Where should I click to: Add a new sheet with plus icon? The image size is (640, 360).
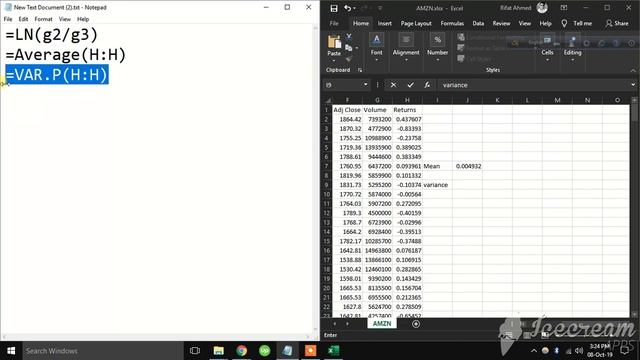pos(416,324)
